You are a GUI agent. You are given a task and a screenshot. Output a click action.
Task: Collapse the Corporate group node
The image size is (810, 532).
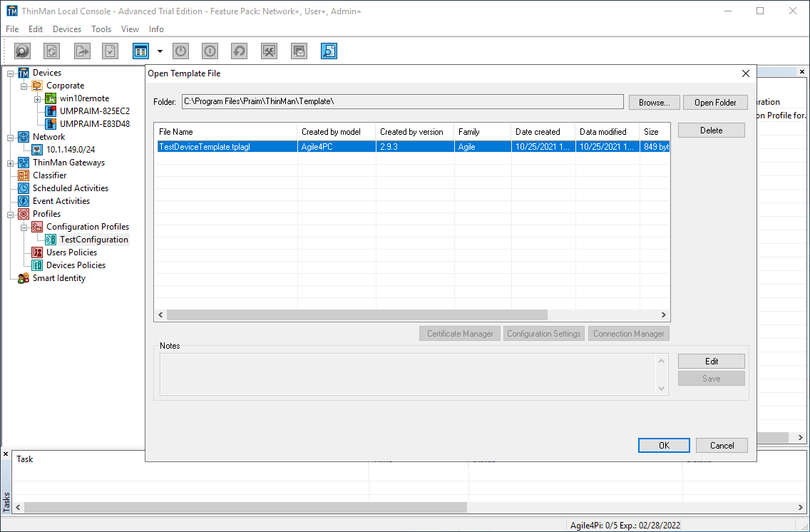click(24, 86)
